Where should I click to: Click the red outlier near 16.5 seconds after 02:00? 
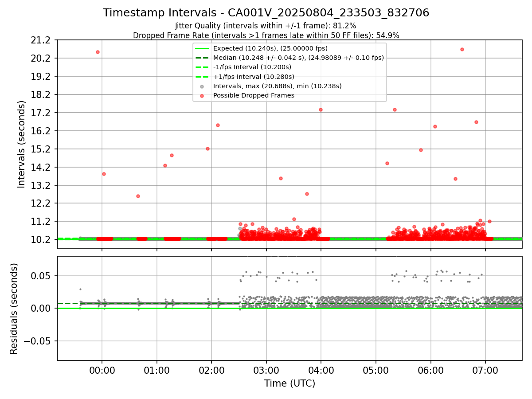point(218,125)
